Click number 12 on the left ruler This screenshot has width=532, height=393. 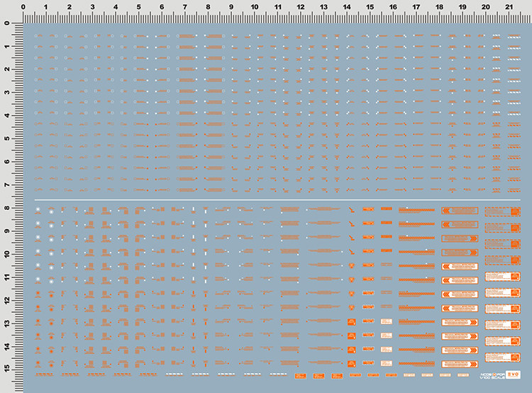(x=7, y=300)
